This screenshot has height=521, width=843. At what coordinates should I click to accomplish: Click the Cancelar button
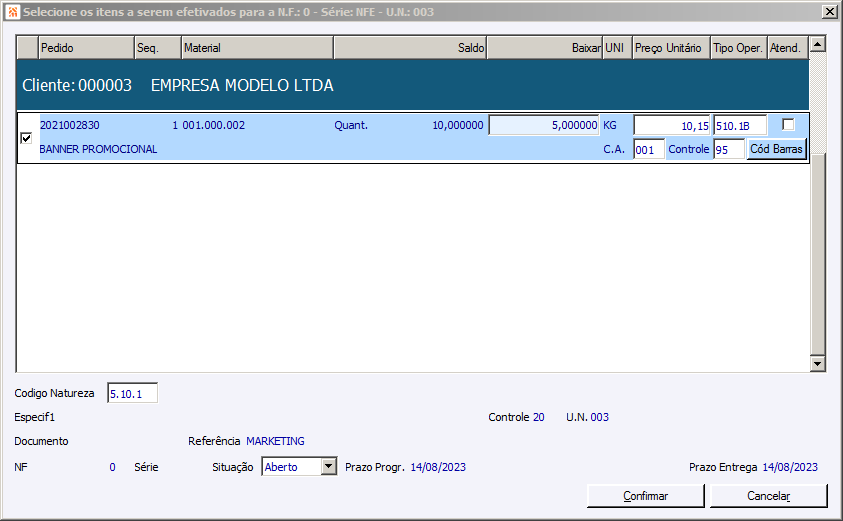(x=768, y=496)
